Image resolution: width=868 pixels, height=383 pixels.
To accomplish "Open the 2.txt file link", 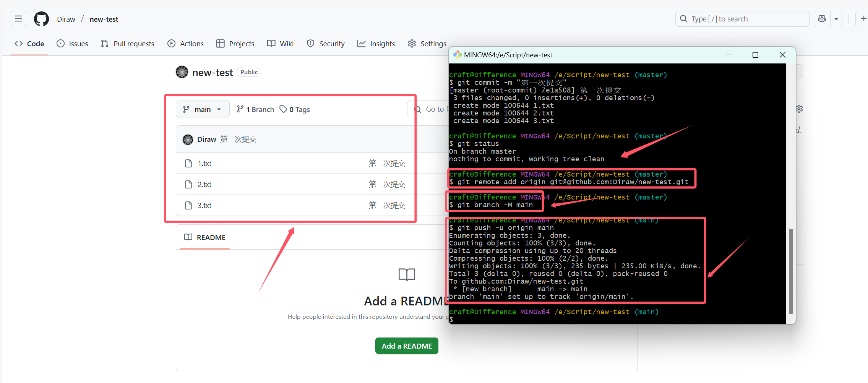I will point(204,185).
